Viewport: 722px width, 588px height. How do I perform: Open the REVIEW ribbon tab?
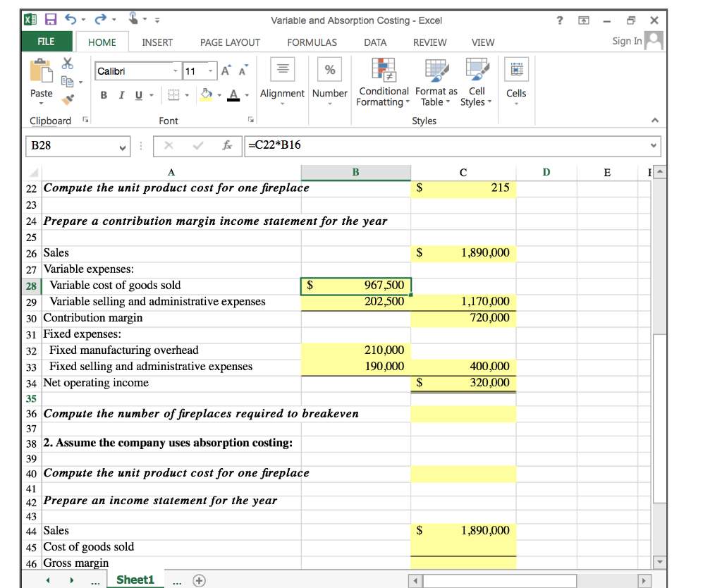tap(429, 42)
